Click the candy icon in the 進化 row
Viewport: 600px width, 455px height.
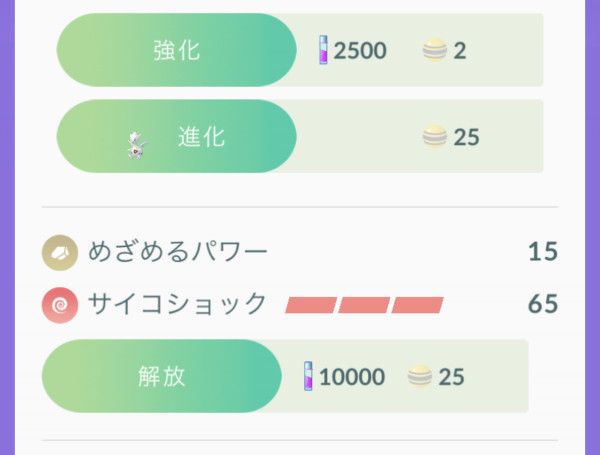pyautogui.click(x=434, y=136)
